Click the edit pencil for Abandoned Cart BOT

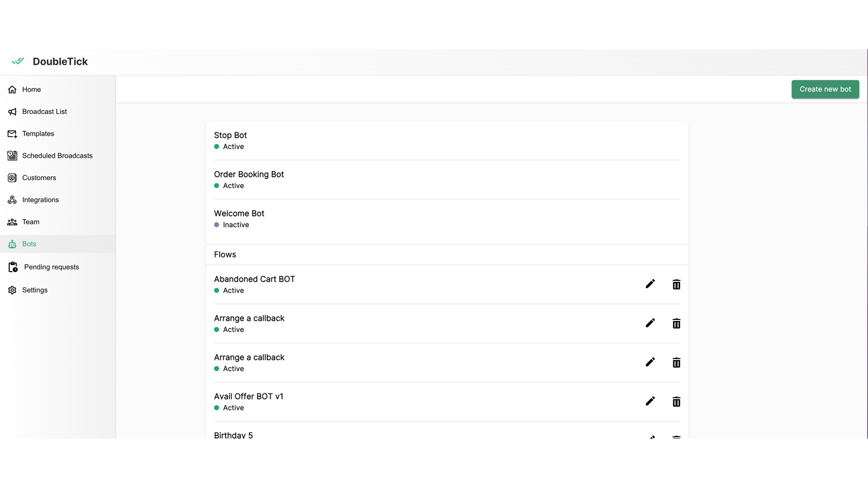click(x=650, y=284)
